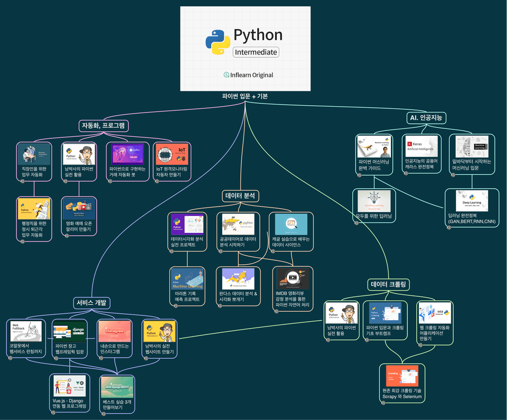Viewport: 507px width, 420px height.
Task: Select the AI. 인공지능 branch node
Action: click(x=426, y=118)
